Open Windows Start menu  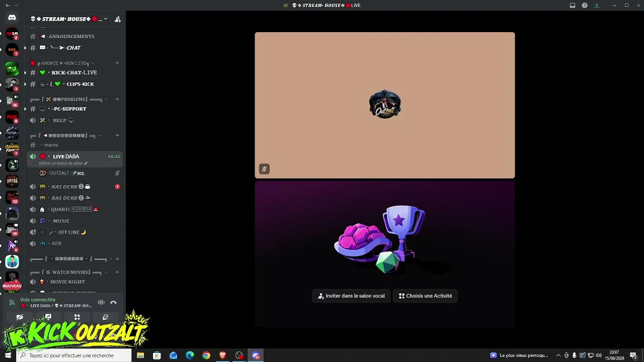(8, 355)
